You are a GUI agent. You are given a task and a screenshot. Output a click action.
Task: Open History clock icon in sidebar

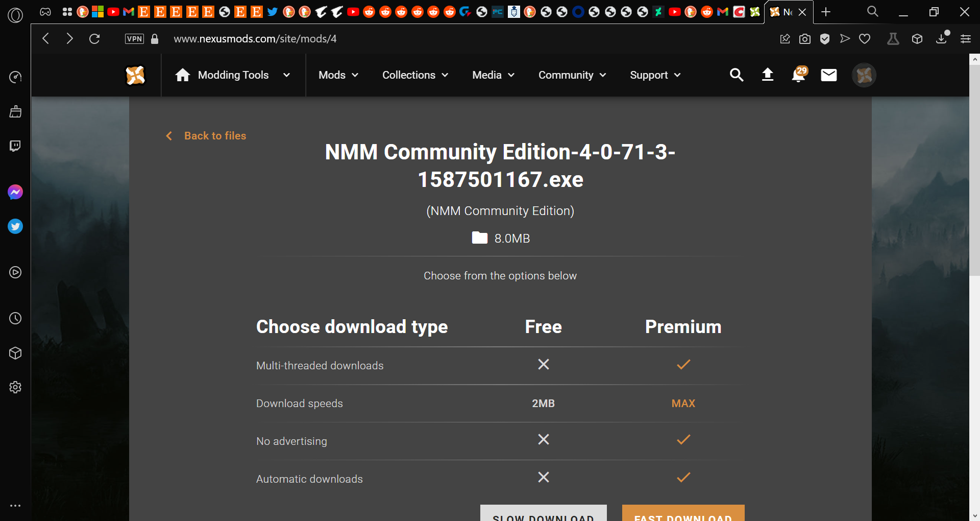pyautogui.click(x=15, y=318)
